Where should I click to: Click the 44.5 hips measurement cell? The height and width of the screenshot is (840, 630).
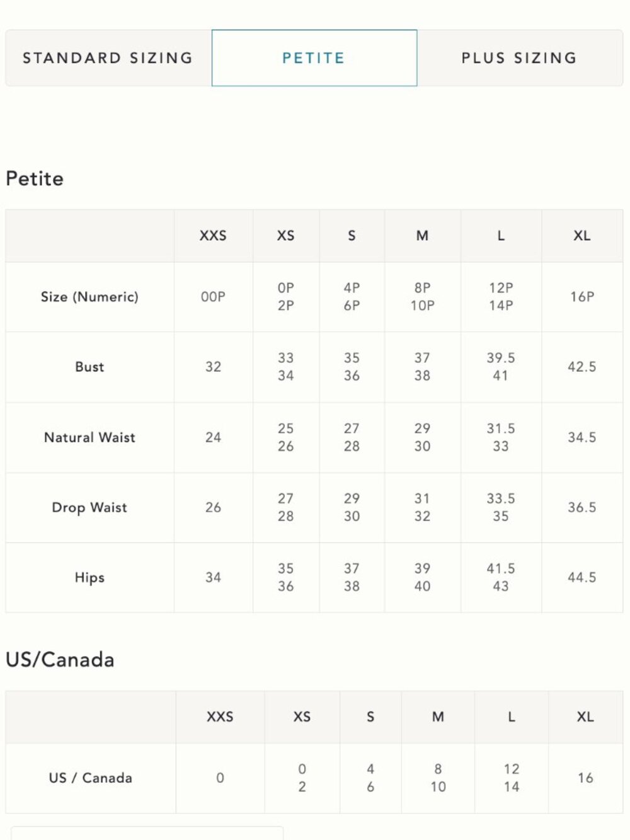(x=582, y=577)
